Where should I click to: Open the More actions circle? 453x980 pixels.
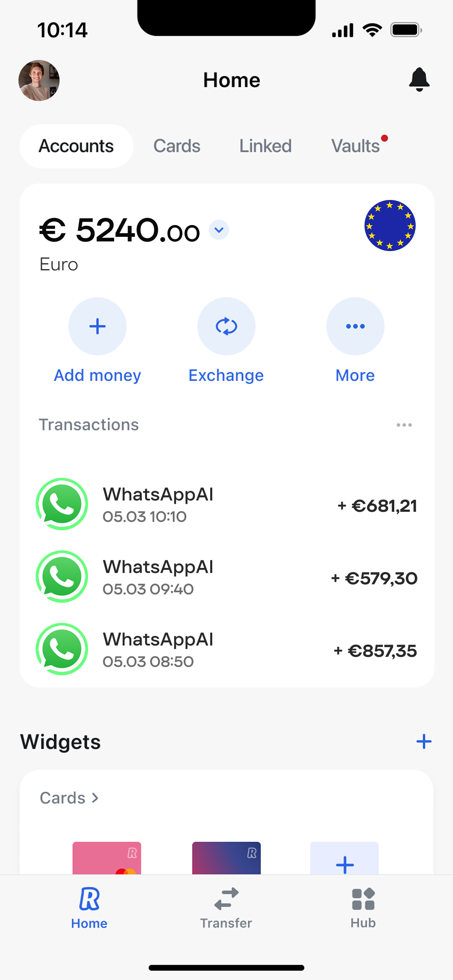(x=355, y=326)
